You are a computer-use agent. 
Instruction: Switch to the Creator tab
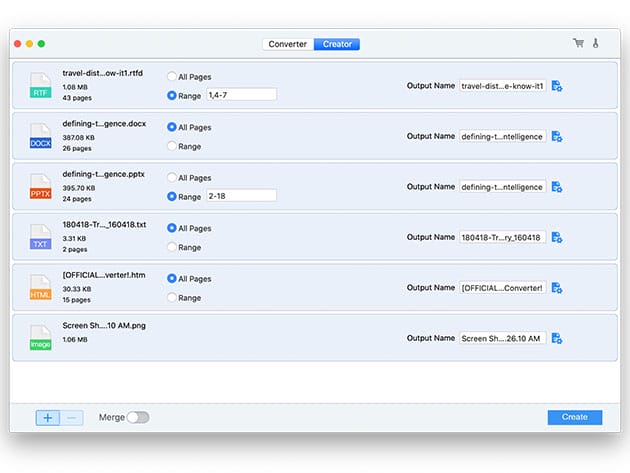(x=337, y=44)
